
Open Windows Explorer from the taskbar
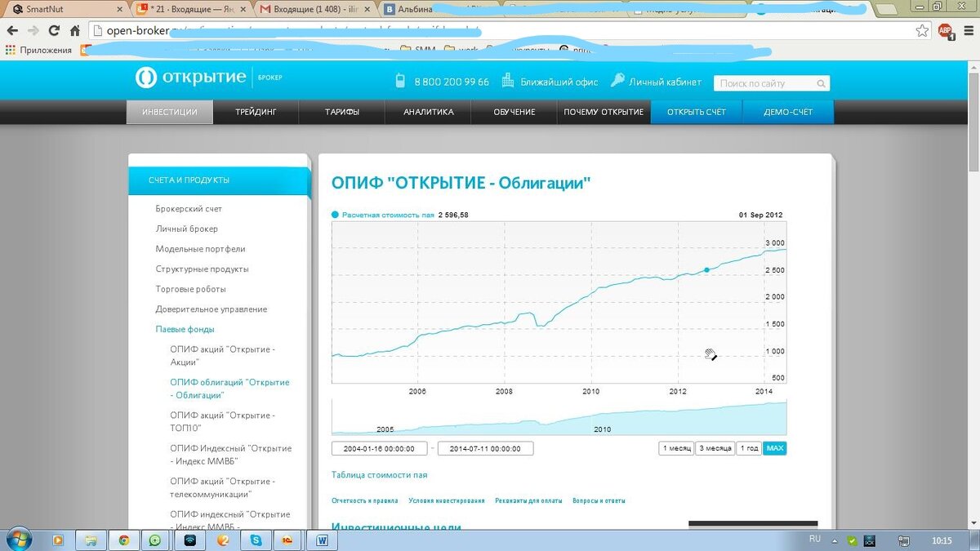click(x=91, y=540)
